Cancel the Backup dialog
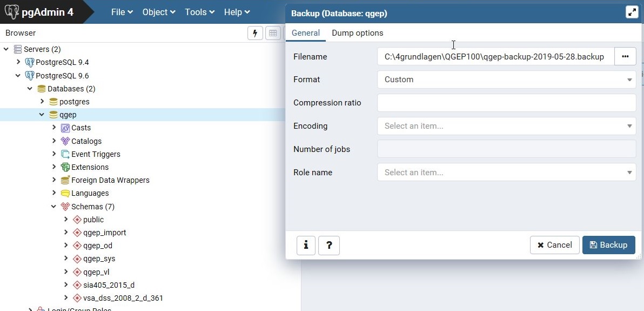This screenshot has width=644, height=311. [x=555, y=245]
